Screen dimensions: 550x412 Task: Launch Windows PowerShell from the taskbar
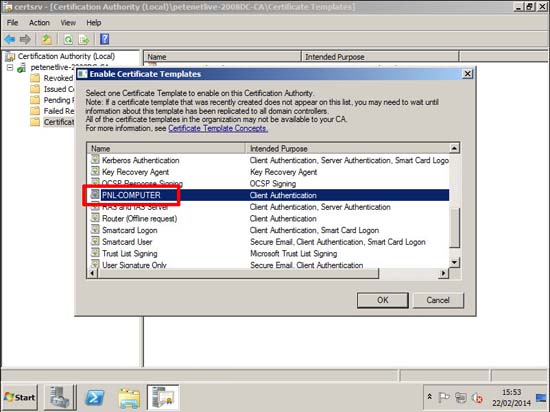point(95,398)
